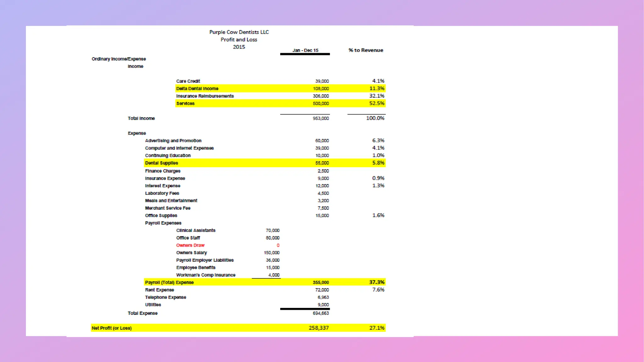Select the Owners Salary amount 150,000
644x362 pixels.
coord(272,253)
